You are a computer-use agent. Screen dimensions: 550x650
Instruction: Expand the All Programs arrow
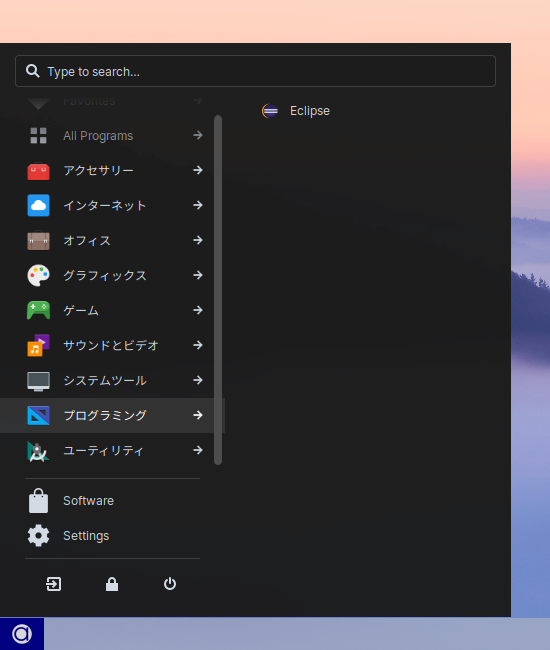point(198,135)
